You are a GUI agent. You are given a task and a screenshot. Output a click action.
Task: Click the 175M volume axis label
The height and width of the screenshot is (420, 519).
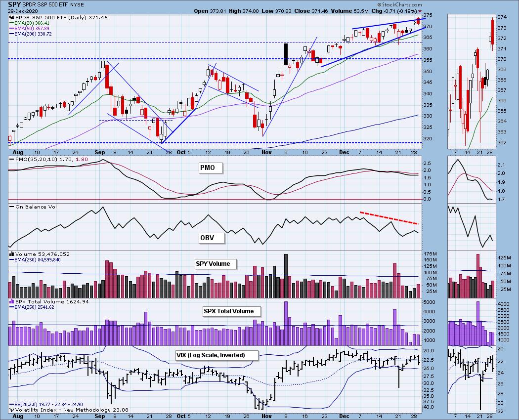(430, 254)
